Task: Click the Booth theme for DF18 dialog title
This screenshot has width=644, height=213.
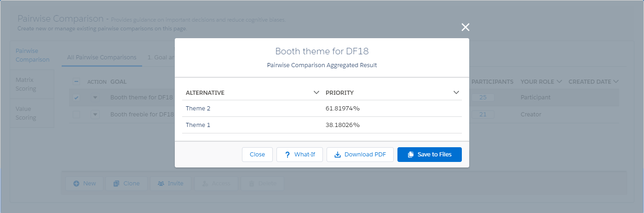Action: pos(322,51)
